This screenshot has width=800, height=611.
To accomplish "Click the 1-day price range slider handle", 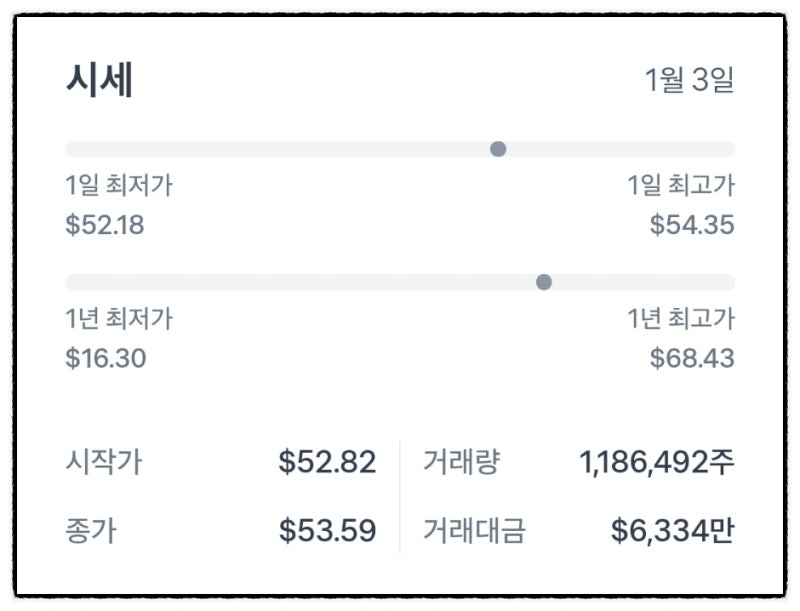I will [497, 149].
